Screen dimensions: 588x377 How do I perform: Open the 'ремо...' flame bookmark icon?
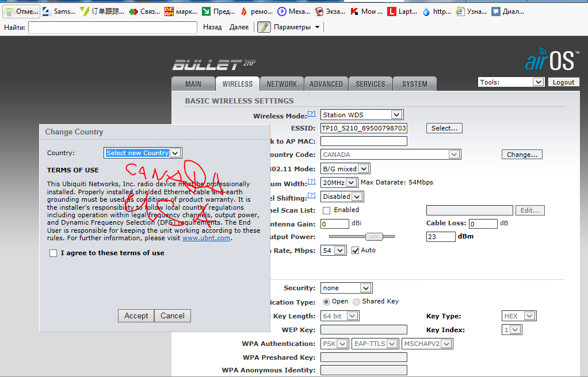point(244,11)
